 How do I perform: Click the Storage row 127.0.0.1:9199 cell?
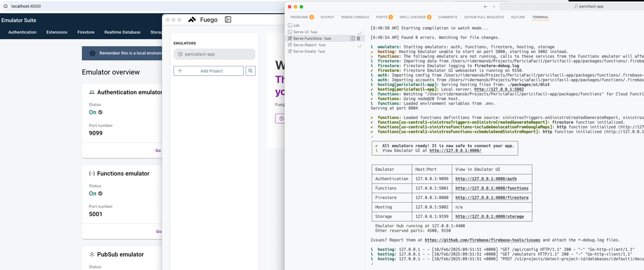click(431, 217)
